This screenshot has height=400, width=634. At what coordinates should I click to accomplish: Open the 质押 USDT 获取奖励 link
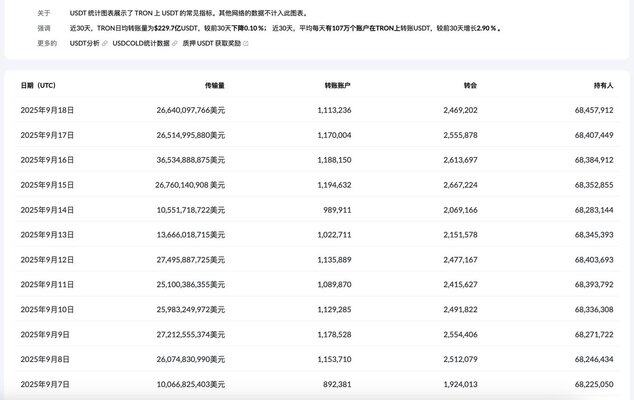click(211, 43)
